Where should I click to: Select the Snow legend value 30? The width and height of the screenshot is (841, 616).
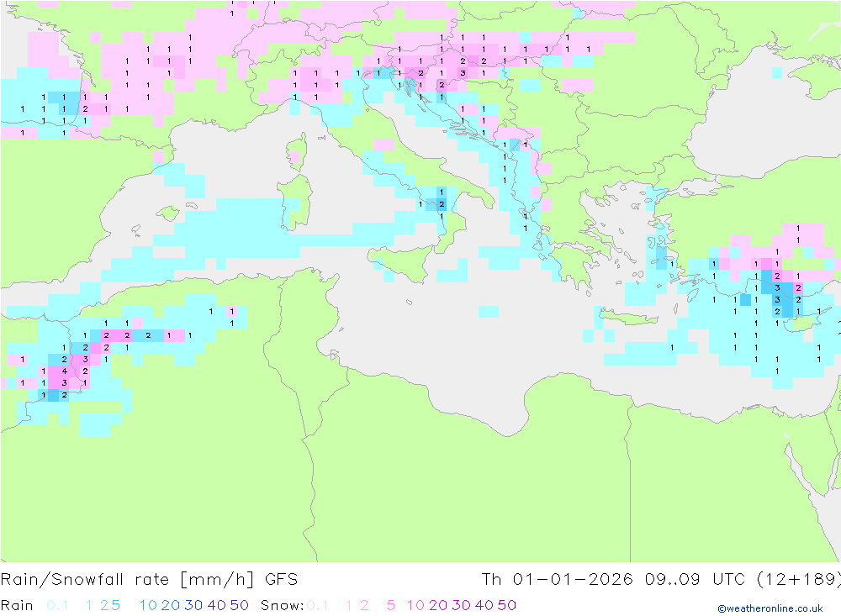tap(461, 605)
